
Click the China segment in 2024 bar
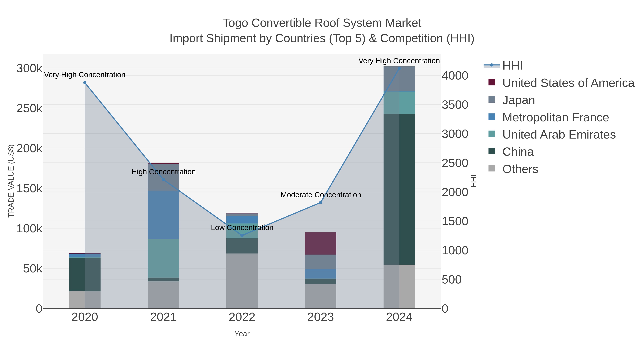(399, 189)
